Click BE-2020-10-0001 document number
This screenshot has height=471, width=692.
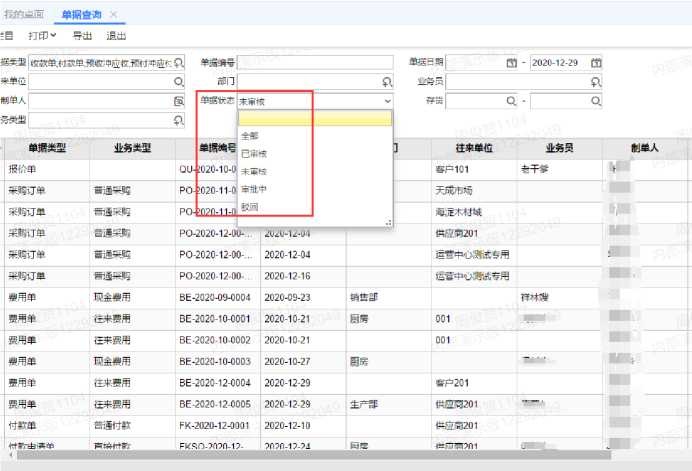tap(215, 319)
